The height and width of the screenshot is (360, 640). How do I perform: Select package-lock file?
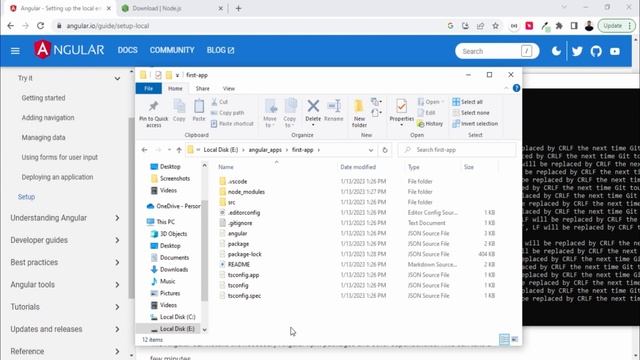coord(244,254)
